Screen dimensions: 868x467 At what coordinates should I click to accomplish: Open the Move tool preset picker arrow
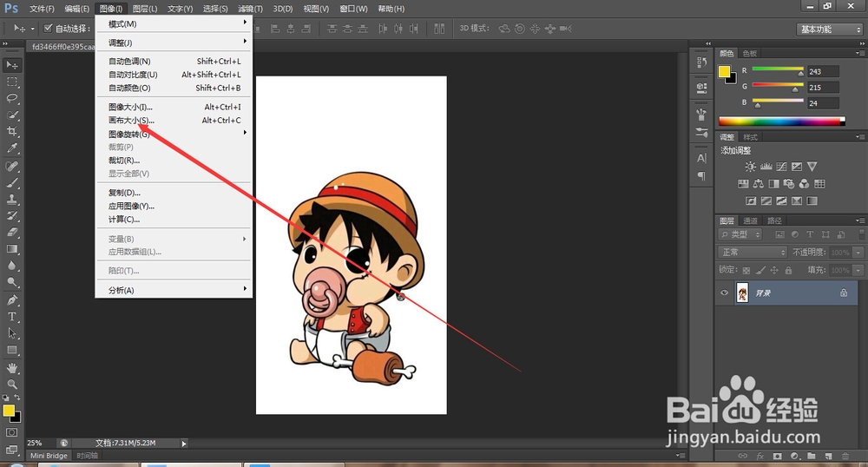(x=32, y=29)
